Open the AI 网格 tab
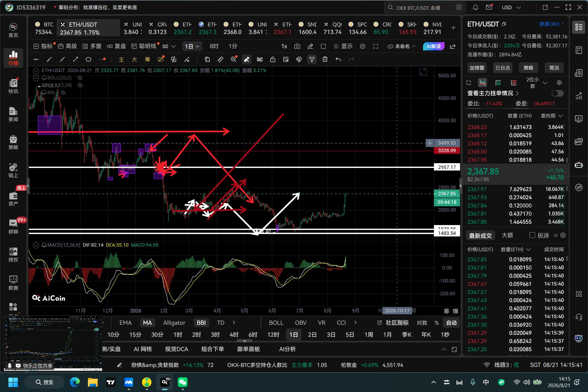This screenshot has height=392, width=588. coord(143,349)
